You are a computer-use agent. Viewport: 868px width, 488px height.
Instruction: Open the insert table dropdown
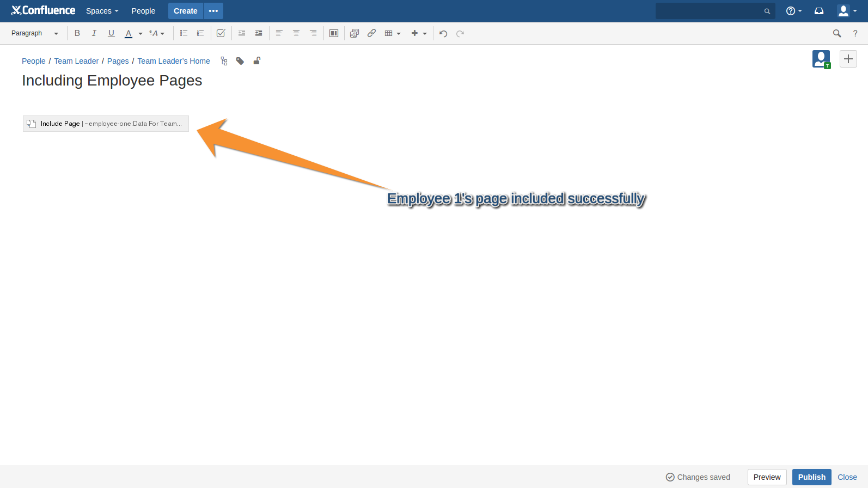[393, 33]
